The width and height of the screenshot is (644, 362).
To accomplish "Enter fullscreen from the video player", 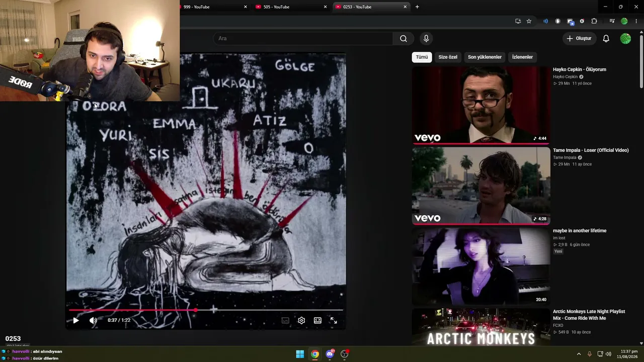I will pos(334,320).
